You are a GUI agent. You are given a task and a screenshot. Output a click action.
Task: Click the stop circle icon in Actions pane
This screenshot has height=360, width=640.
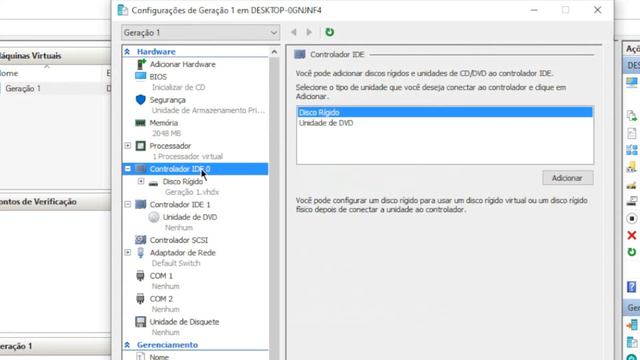(631, 219)
